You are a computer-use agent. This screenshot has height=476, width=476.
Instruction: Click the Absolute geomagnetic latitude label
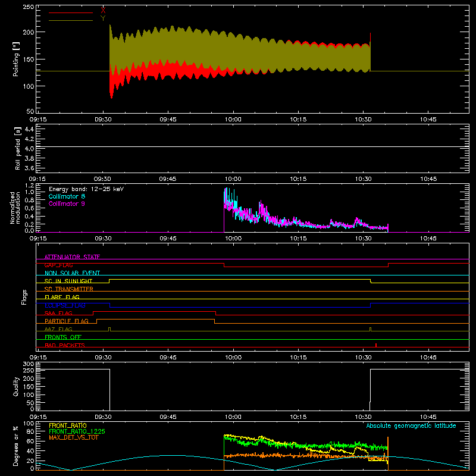(x=411, y=425)
